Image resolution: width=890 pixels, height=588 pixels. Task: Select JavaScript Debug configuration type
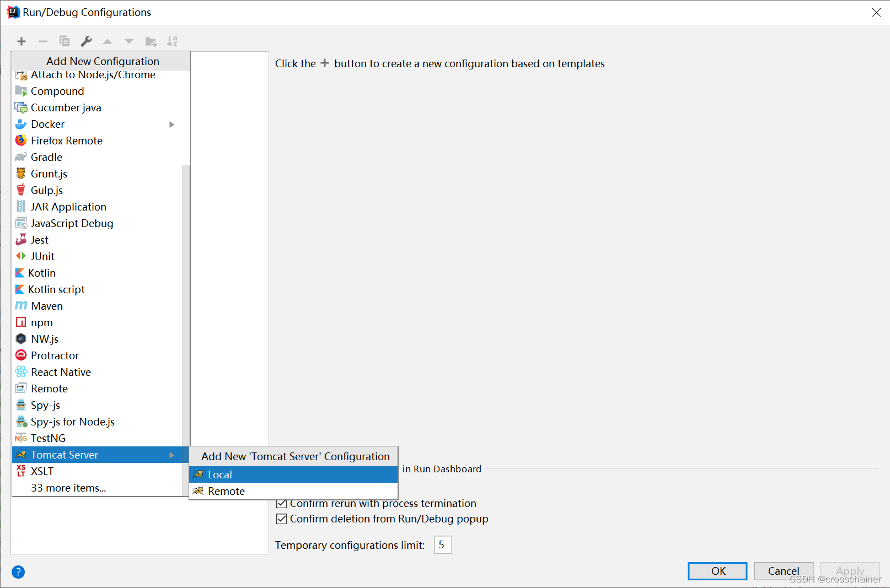[x=96, y=223]
